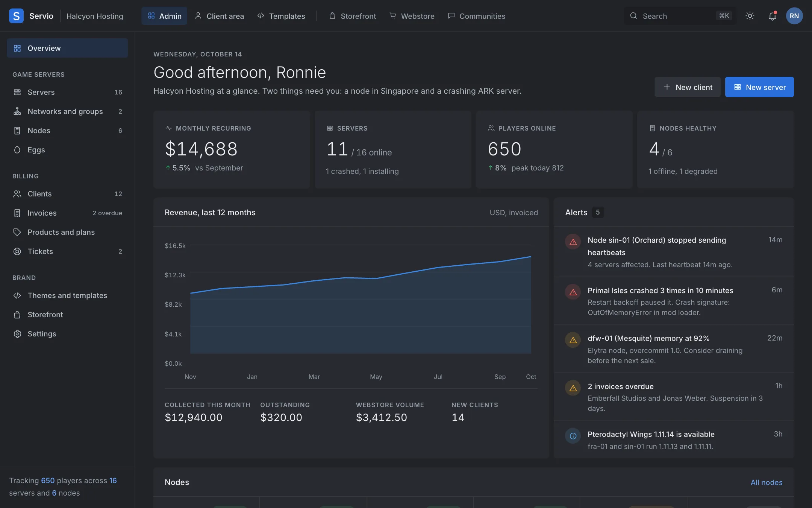Click the Outstanding $320.00 value
This screenshot has width=812, height=508.
[281, 417]
